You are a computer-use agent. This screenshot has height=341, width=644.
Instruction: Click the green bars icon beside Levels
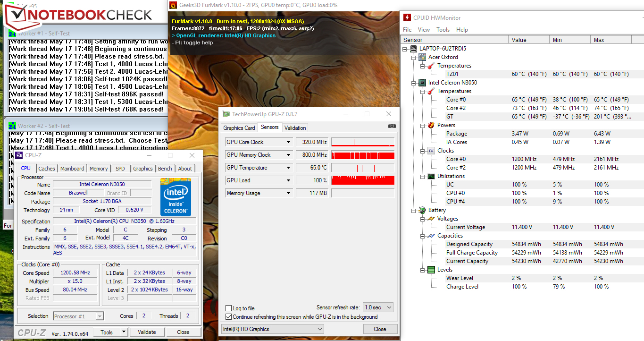coord(431,270)
